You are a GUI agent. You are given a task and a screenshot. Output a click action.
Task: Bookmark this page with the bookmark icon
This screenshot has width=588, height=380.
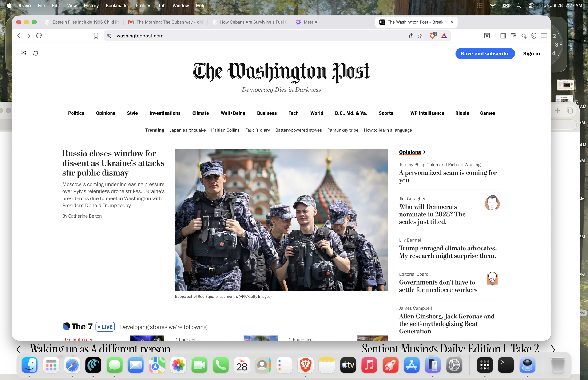96,36
